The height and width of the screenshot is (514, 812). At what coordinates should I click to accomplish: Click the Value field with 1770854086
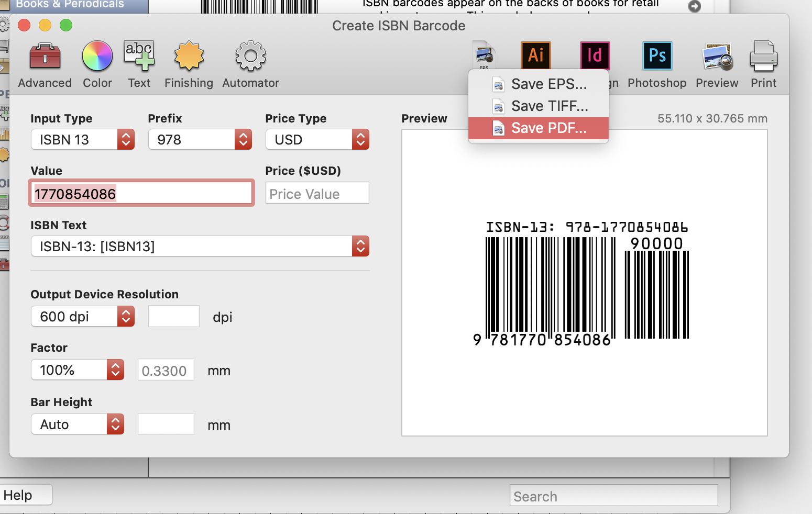pyautogui.click(x=141, y=193)
